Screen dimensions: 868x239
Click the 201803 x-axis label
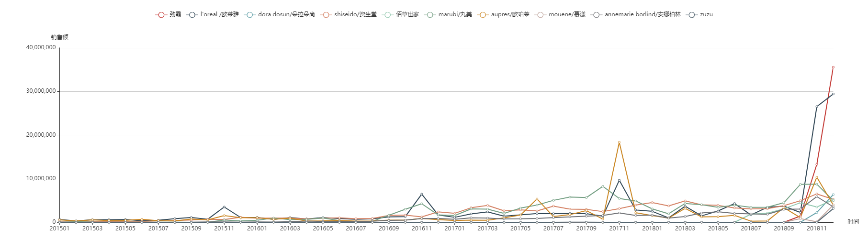pyautogui.click(x=685, y=228)
